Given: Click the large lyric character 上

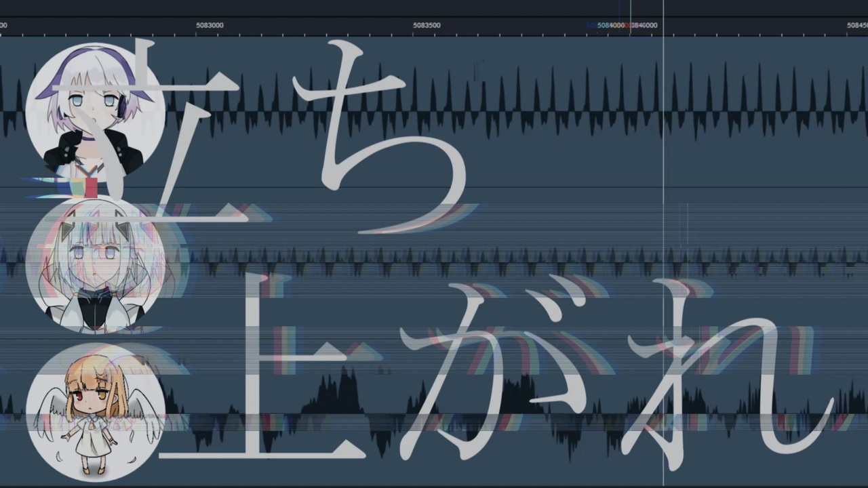Looking at the screenshot, I should point(261,367).
